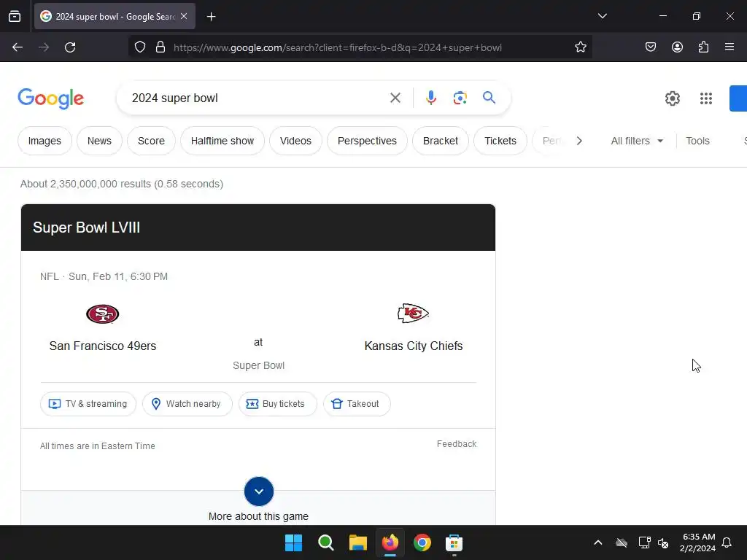Image resolution: width=747 pixels, height=560 pixels.
Task: Open the tracking protection shield
Action: (140, 47)
